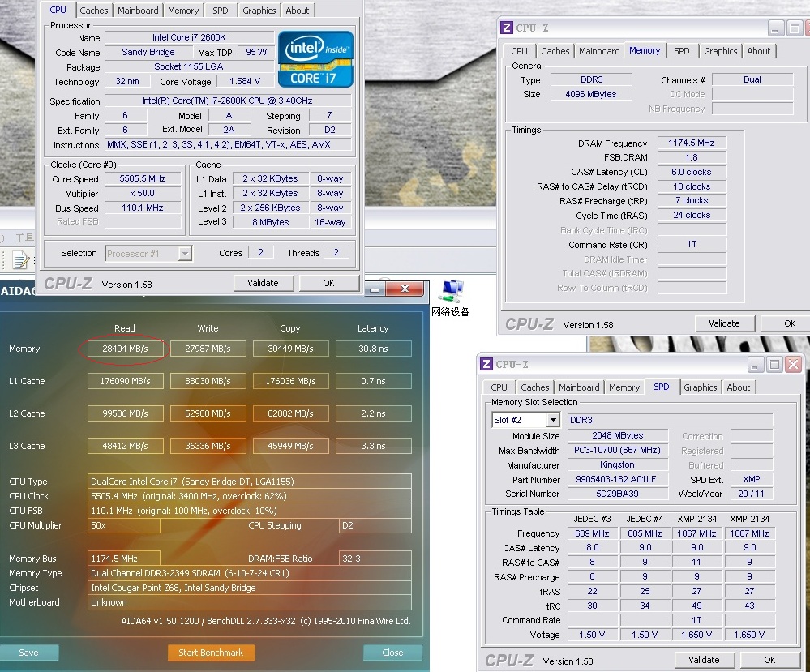
Task: Click OK in the CPU-Z Memory window
Action: click(x=789, y=323)
